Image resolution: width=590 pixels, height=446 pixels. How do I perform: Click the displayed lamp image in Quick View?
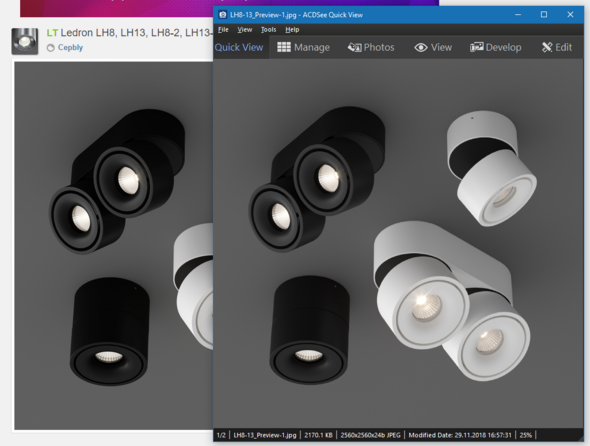tap(398, 243)
